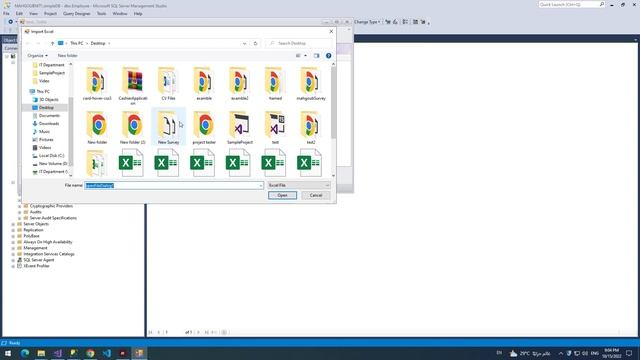Select the project tester folder

point(204,127)
